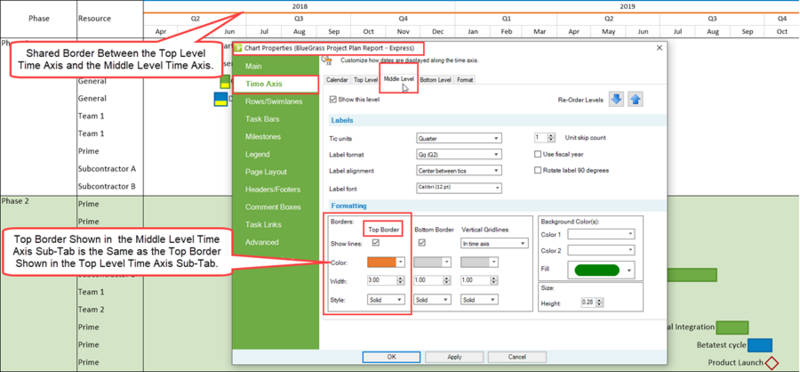The width and height of the screenshot is (800, 372).
Task: Toggle the Show this level checkbox
Action: click(x=333, y=100)
